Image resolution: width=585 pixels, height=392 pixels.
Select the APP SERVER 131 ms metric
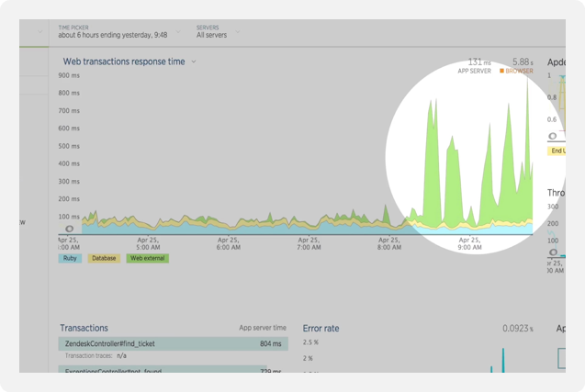click(x=475, y=66)
